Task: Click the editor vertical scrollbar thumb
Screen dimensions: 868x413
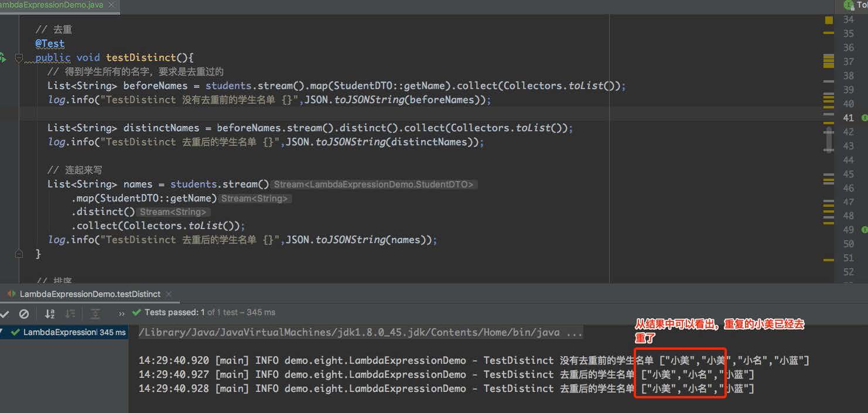Action: tap(829, 139)
